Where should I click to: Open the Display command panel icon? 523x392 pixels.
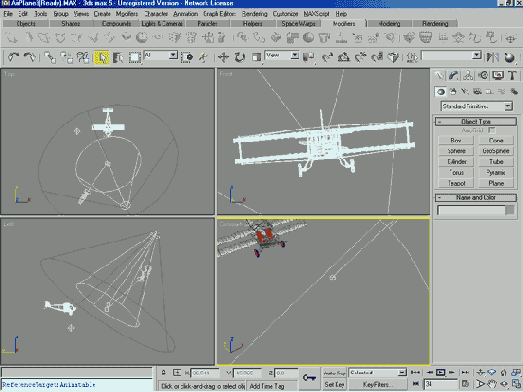[498, 75]
